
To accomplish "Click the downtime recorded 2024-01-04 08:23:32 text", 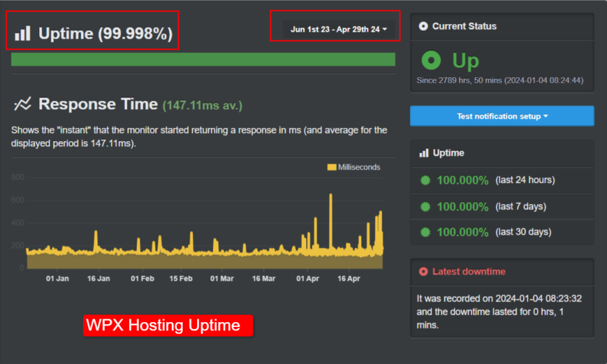I will coord(499,312).
